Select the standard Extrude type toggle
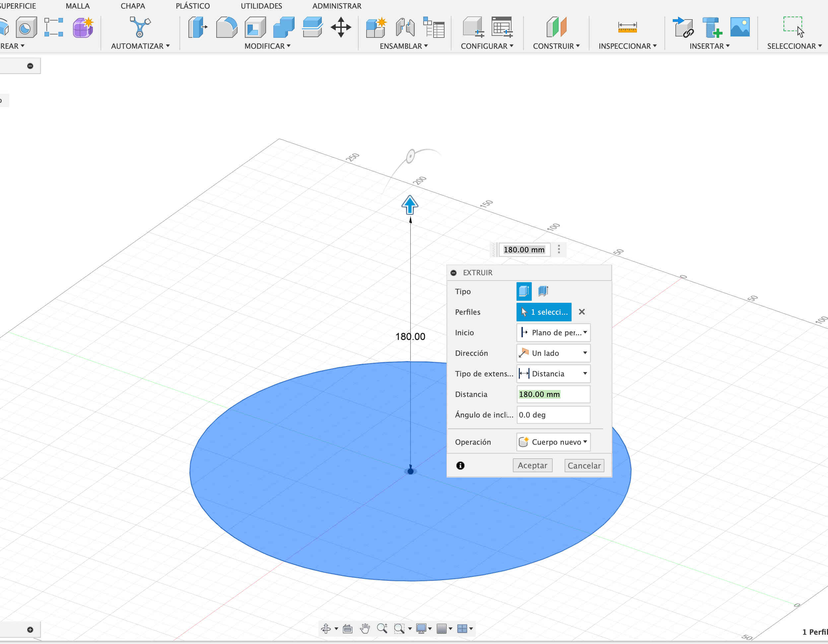 [524, 291]
